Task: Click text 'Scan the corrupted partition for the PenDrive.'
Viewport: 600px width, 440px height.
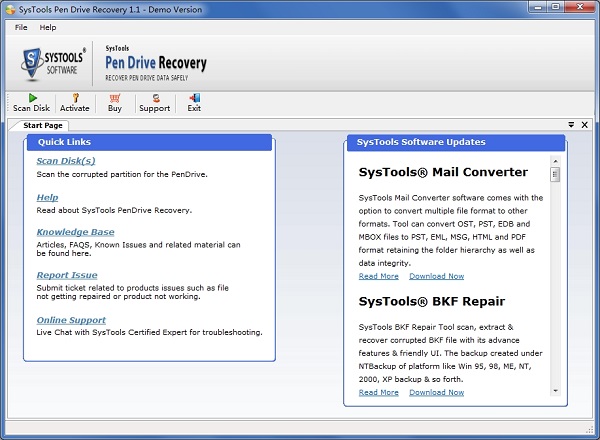Action: [x=122, y=174]
